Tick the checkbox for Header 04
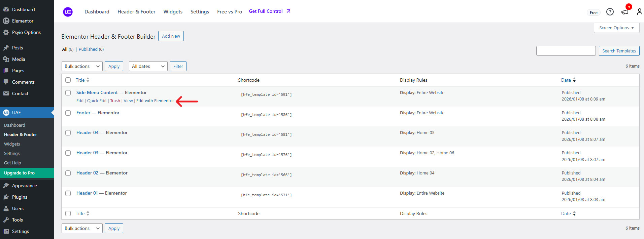 tap(68, 133)
